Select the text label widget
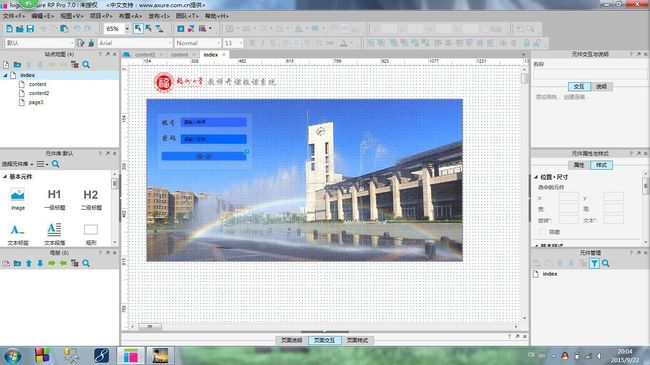 [x=18, y=234]
